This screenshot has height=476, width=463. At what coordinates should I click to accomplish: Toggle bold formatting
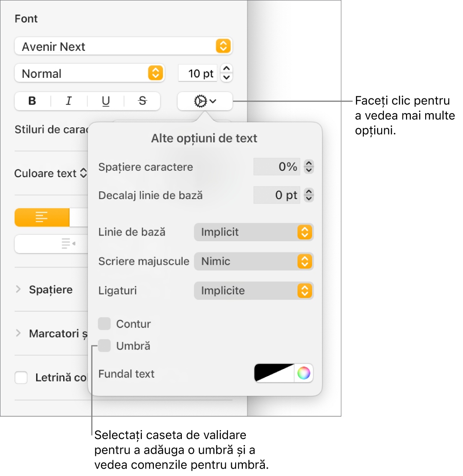click(x=32, y=101)
